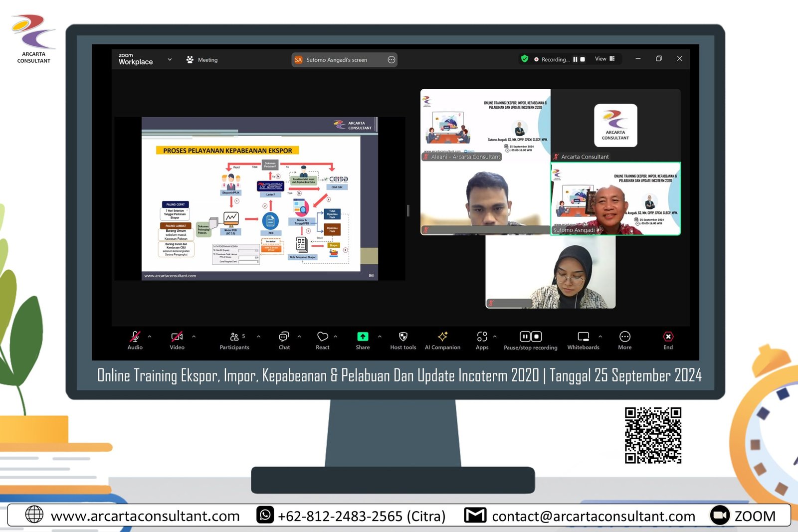Click the React heart icon
Image resolution: width=798 pixels, height=532 pixels.
[322, 337]
